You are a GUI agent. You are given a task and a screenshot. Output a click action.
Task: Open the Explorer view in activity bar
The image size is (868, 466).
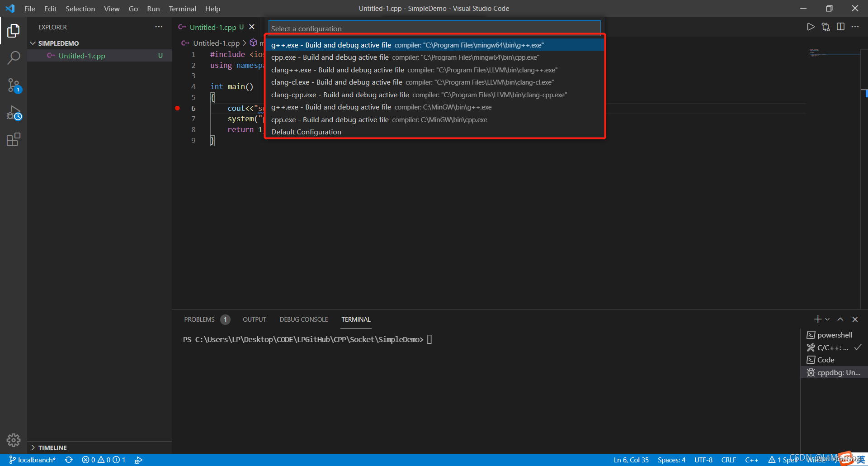14,31
